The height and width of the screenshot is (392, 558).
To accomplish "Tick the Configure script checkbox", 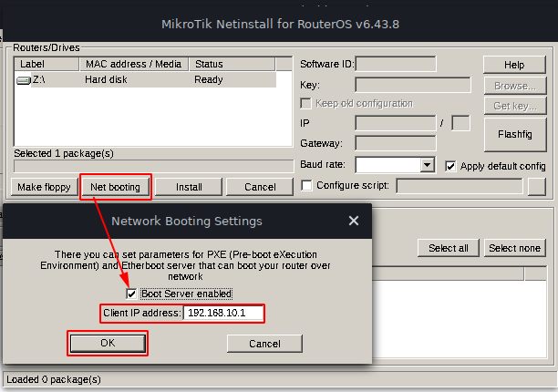I will [306, 185].
